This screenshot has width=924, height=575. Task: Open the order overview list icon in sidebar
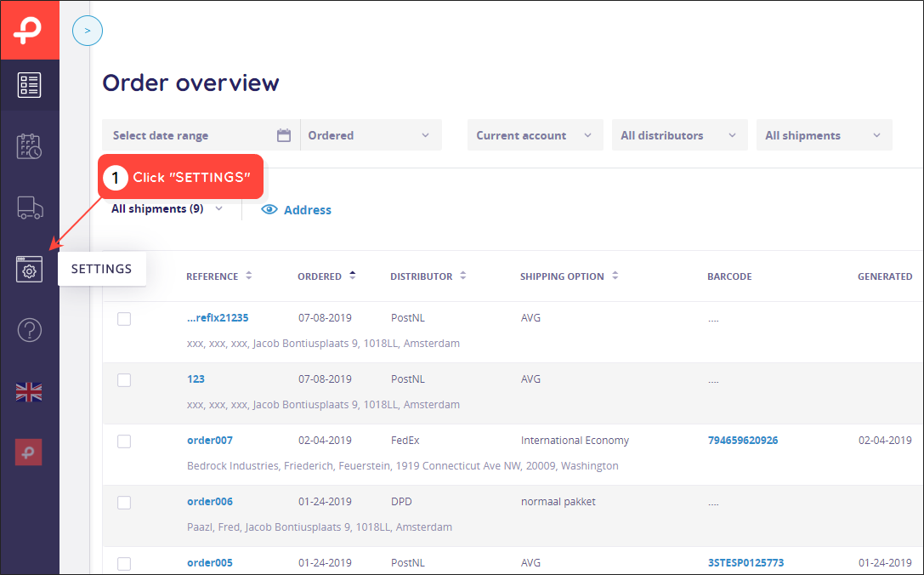click(30, 85)
